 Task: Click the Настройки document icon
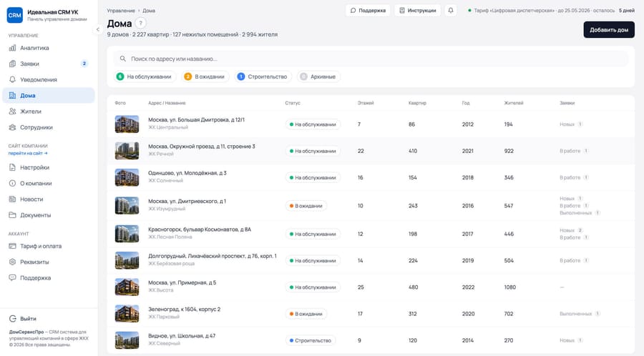coord(12,167)
